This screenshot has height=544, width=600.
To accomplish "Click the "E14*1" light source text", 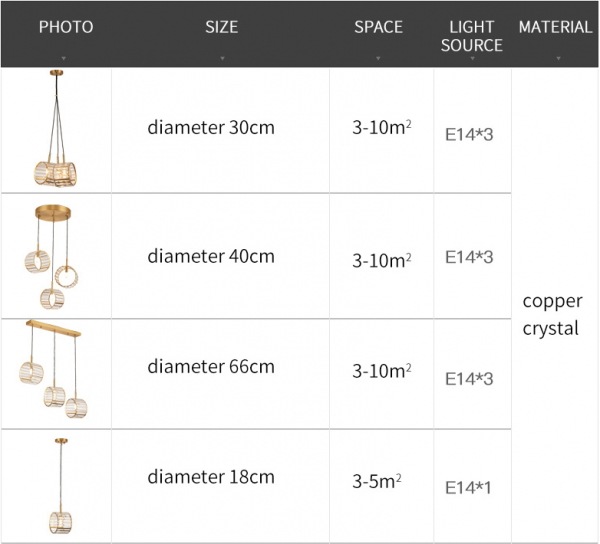I will pyautogui.click(x=469, y=488).
